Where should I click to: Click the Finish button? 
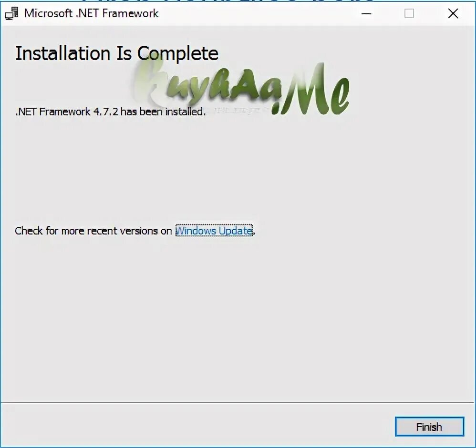[429, 427]
